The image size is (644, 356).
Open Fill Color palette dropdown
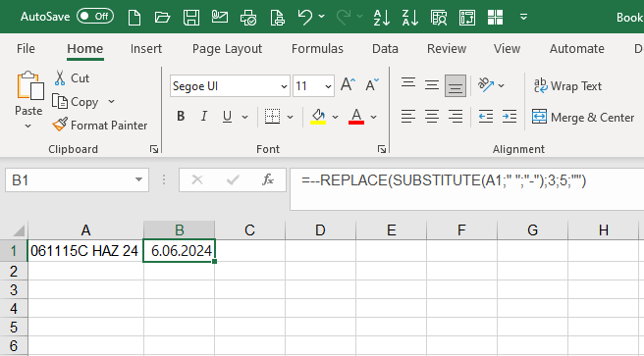336,117
